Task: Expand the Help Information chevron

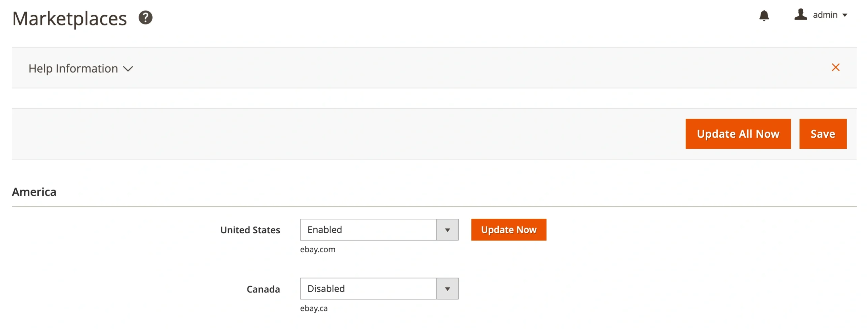Action: click(x=128, y=69)
